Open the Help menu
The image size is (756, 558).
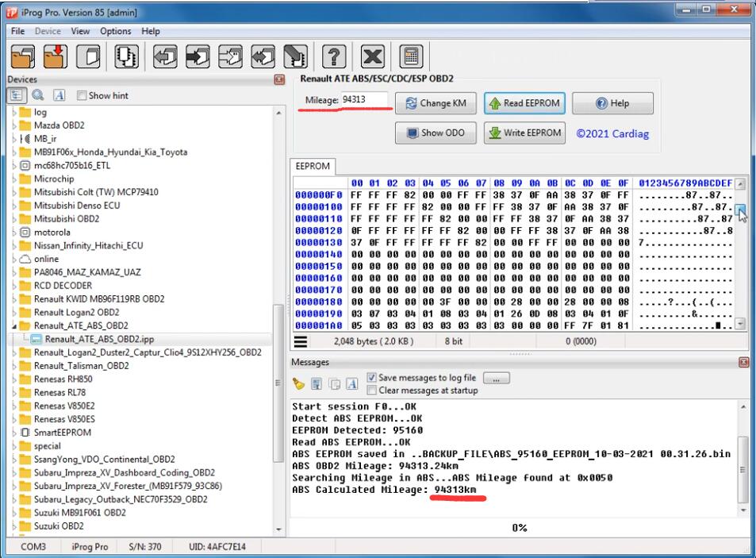click(151, 31)
